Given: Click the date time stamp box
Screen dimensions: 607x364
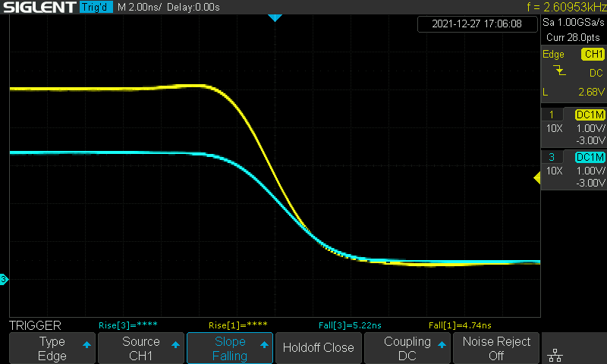Looking at the screenshot, I should (x=477, y=24).
